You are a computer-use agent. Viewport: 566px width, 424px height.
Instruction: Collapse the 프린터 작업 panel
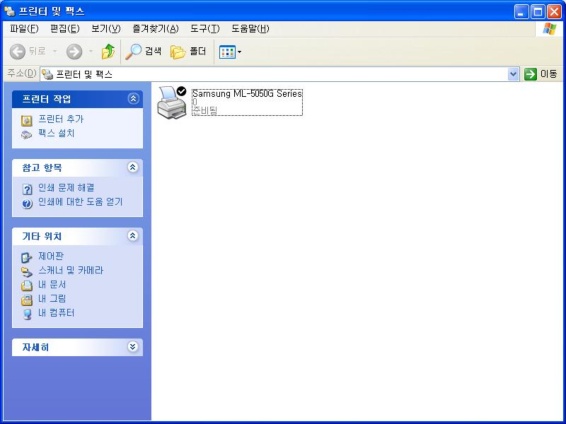(133, 99)
